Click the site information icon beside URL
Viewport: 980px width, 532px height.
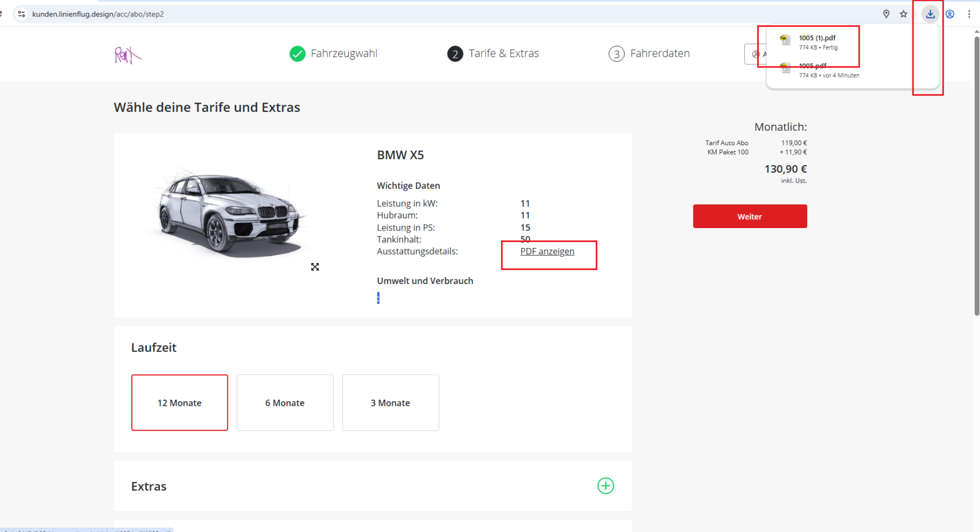click(22, 14)
